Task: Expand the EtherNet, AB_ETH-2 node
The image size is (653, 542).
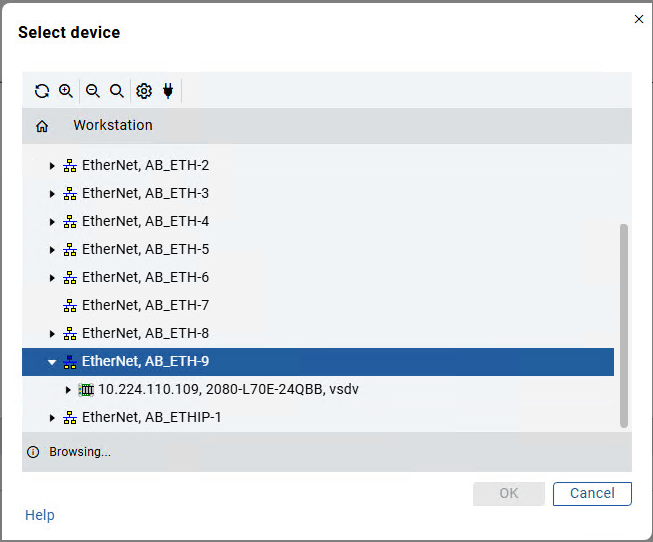Action: pyautogui.click(x=52, y=165)
